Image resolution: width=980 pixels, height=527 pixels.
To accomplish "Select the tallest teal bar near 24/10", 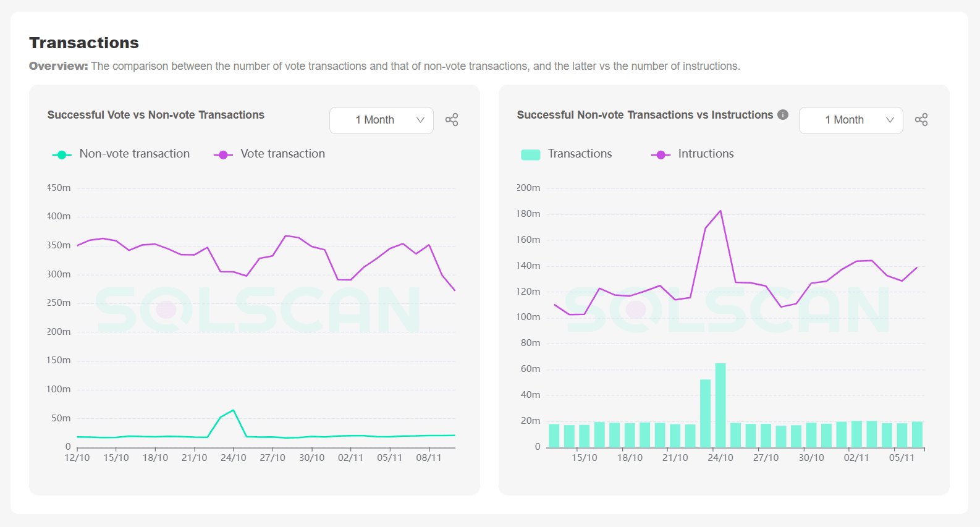I will click(x=720, y=402).
